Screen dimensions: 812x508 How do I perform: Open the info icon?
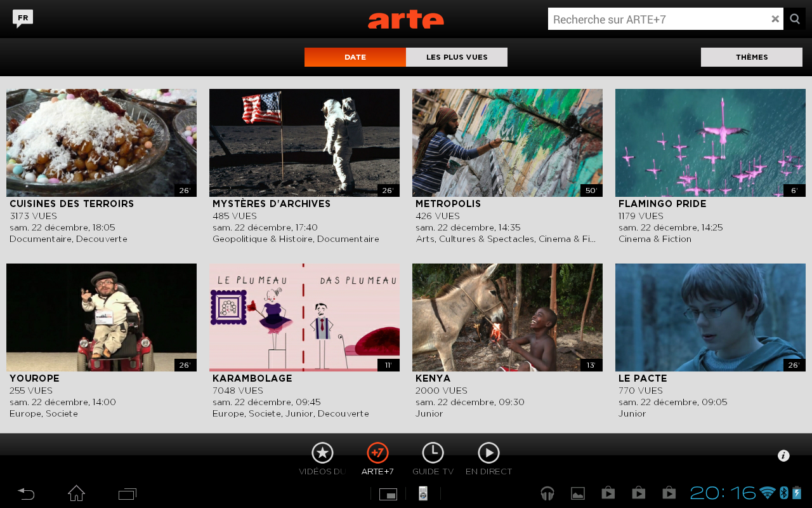click(x=783, y=455)
